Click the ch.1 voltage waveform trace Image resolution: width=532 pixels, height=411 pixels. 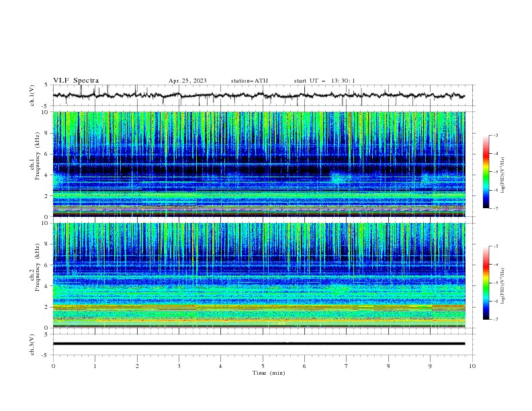259,95
